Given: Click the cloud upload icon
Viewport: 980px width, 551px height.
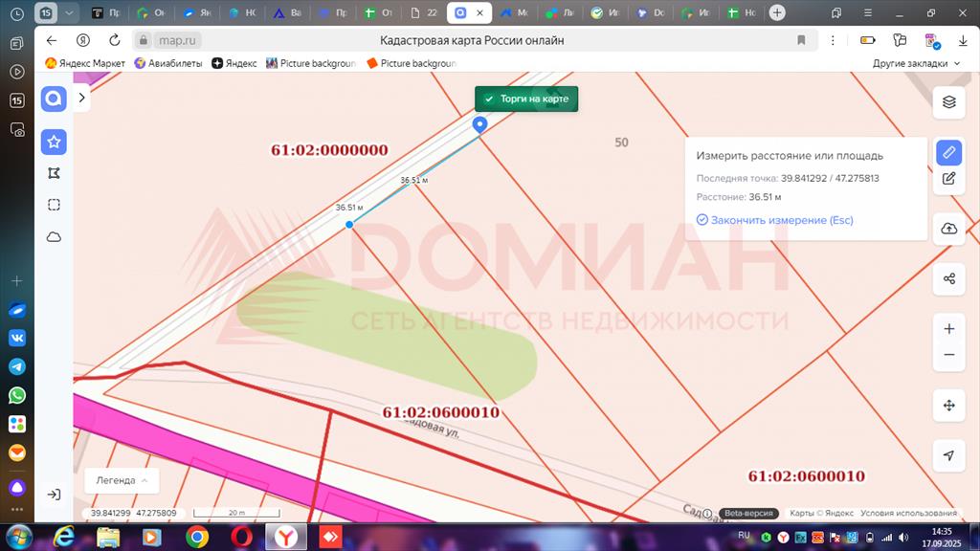Looking at the screenshot, I should [x=948, y=228].
